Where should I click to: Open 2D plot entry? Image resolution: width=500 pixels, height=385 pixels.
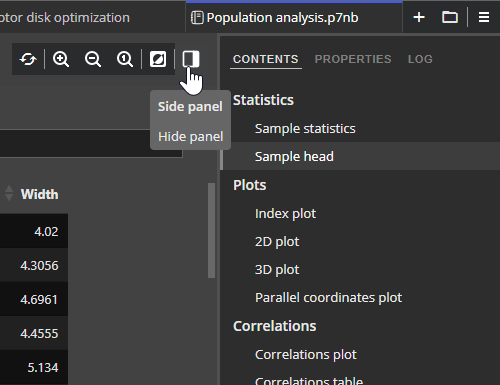coord(277,242)
